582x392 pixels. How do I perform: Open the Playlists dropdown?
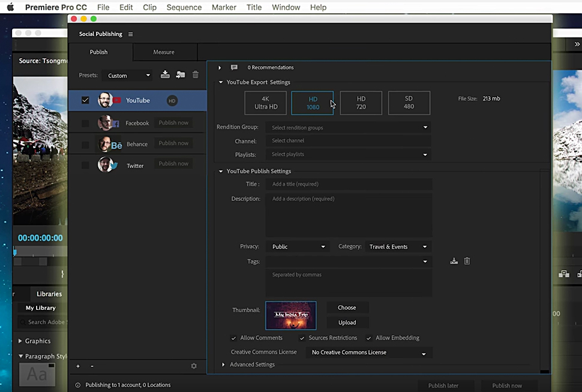click(x=348, y=154)
